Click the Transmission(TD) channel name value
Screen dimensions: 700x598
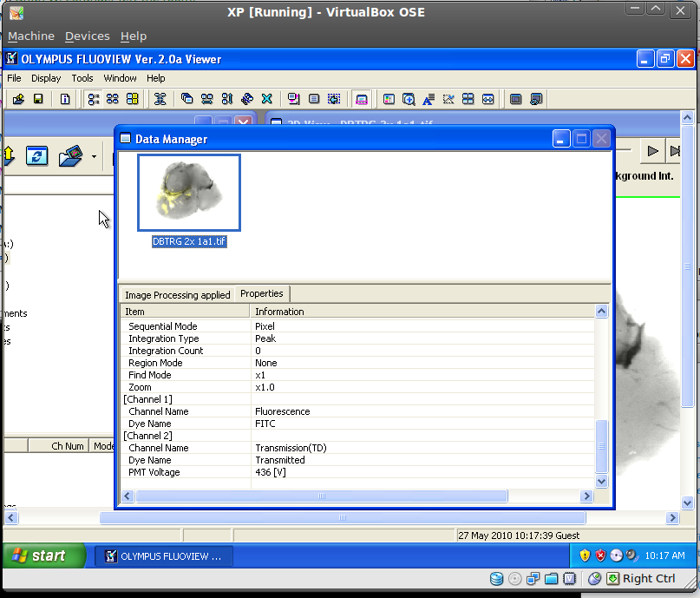click(291, 448)
